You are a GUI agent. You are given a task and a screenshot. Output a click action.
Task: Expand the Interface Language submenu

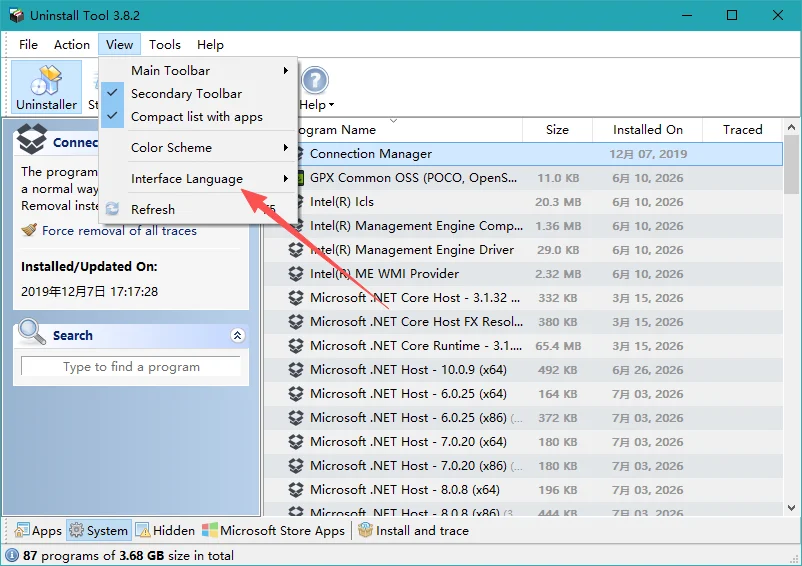(198, 178)
